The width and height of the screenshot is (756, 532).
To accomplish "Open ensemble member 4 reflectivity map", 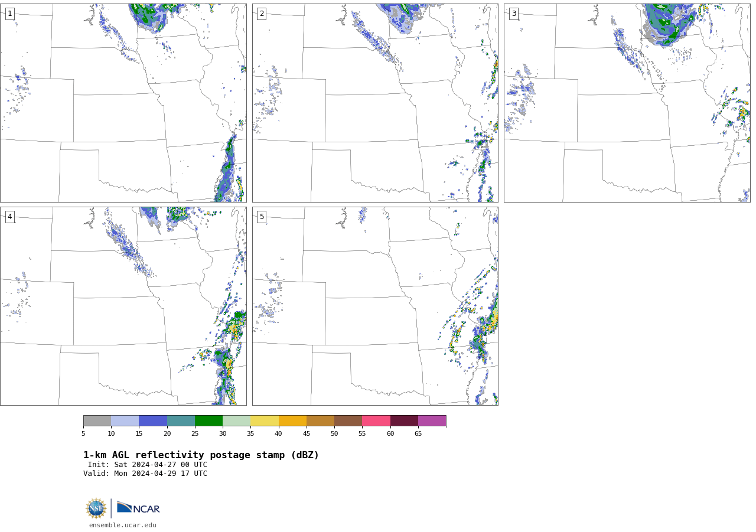I will (123, 306).
